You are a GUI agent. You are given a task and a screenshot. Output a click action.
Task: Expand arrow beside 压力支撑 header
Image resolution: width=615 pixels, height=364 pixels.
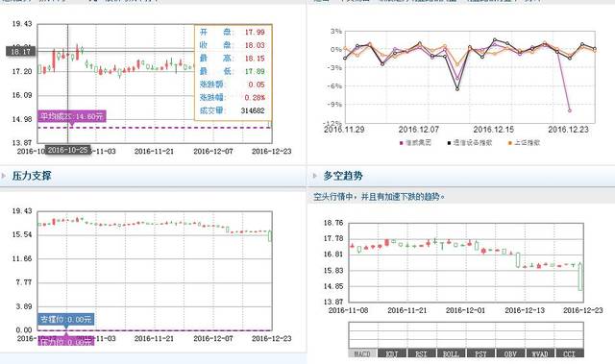(4, 176)
